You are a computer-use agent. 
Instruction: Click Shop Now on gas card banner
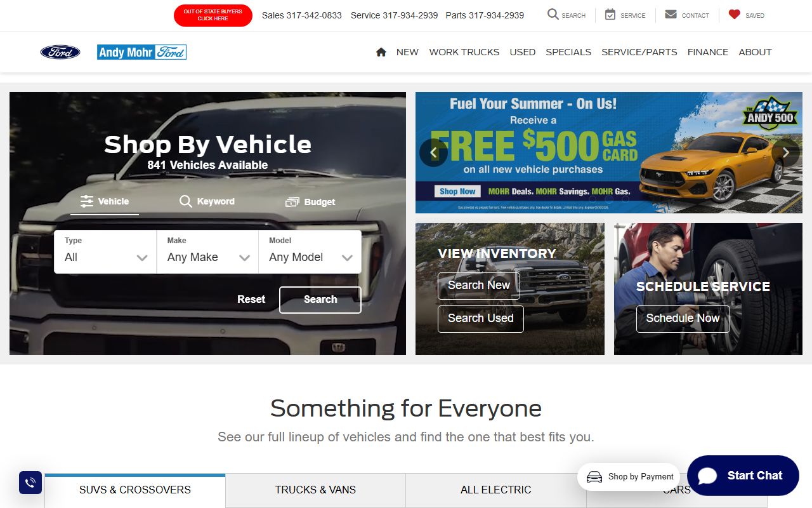457,191
